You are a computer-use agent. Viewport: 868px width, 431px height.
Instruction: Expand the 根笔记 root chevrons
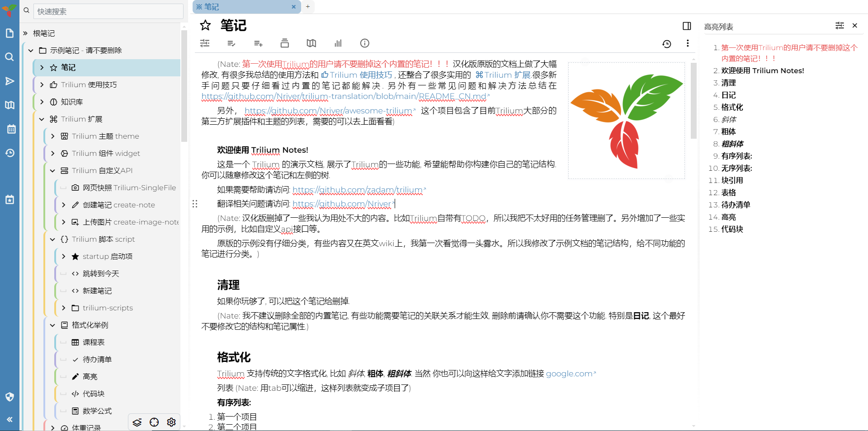(x=25, y=33)
